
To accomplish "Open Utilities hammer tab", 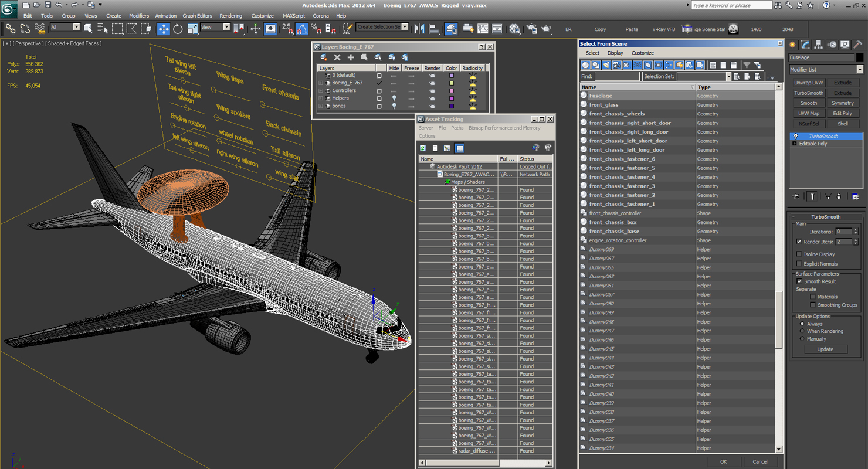I will pyautogui.click(x=858, y=45).
